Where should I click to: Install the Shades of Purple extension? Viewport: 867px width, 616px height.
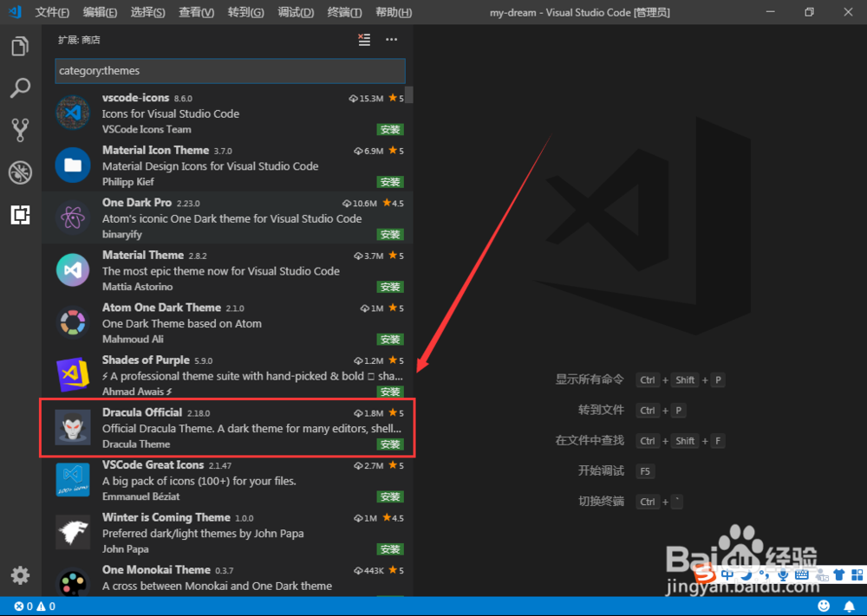point(390,392)
